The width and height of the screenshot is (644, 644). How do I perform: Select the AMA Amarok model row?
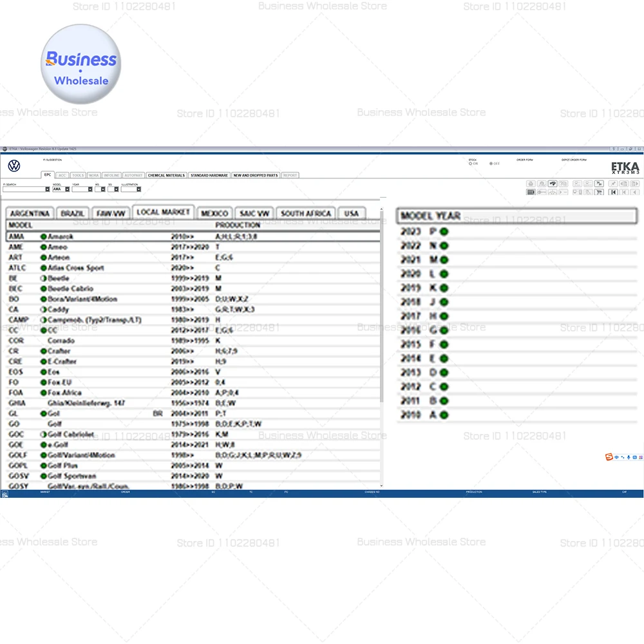coord(193,236)
